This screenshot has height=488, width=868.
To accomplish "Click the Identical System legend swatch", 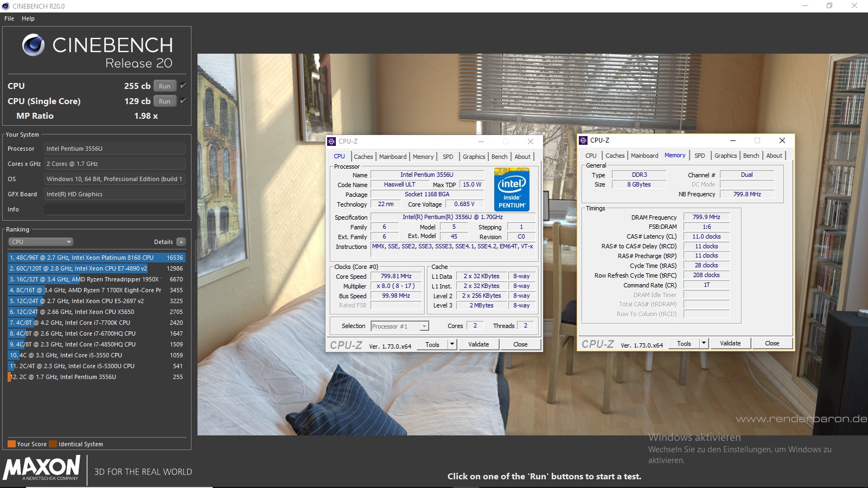I will 53,444.
